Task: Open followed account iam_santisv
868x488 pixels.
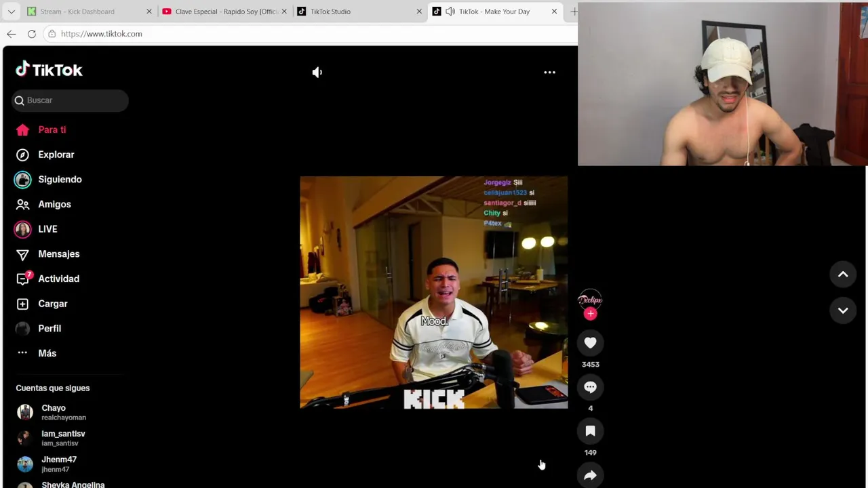Action: pos(63,438)
